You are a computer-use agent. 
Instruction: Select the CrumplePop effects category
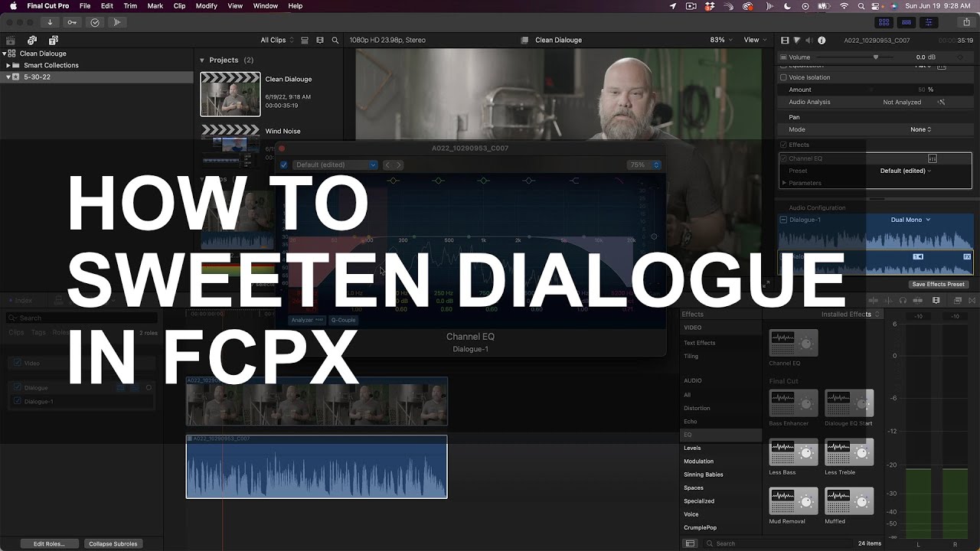point(700,527)
